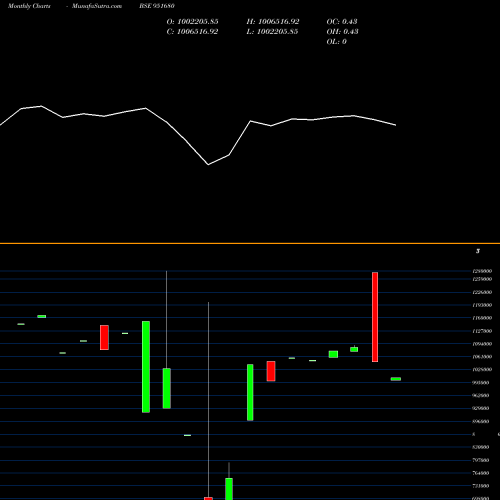Select the open value 'O: 1002205.85'
The image size is (500, 500).
tap(192, 22)
